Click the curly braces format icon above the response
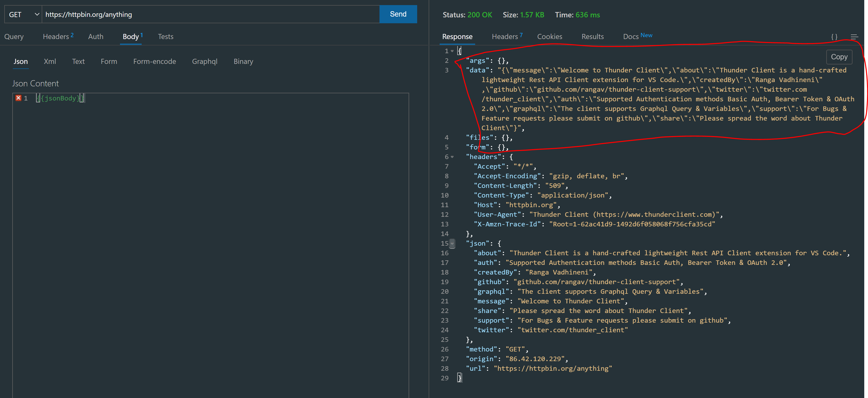Viewport: 868px width, 398px height. click(835, 37)
